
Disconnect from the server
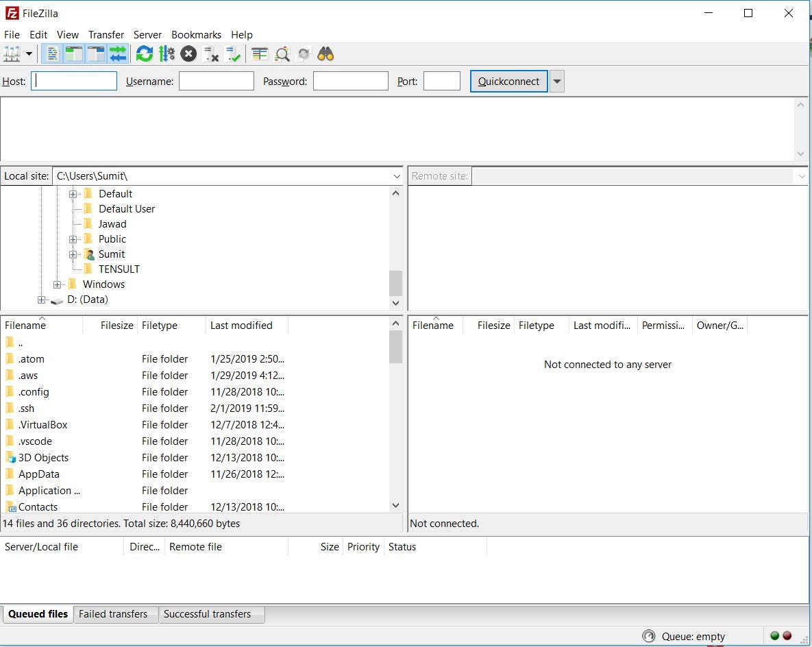point(211,53)
